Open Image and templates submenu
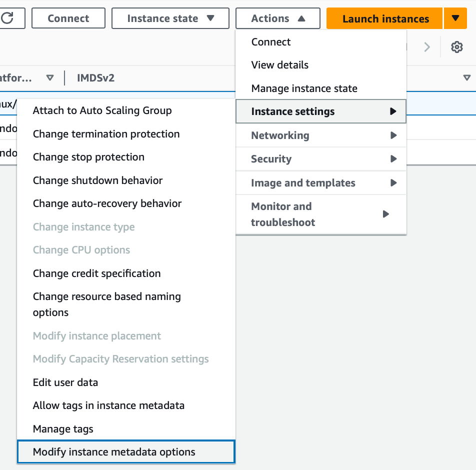 pyautogui.click(x=320, y=183)
